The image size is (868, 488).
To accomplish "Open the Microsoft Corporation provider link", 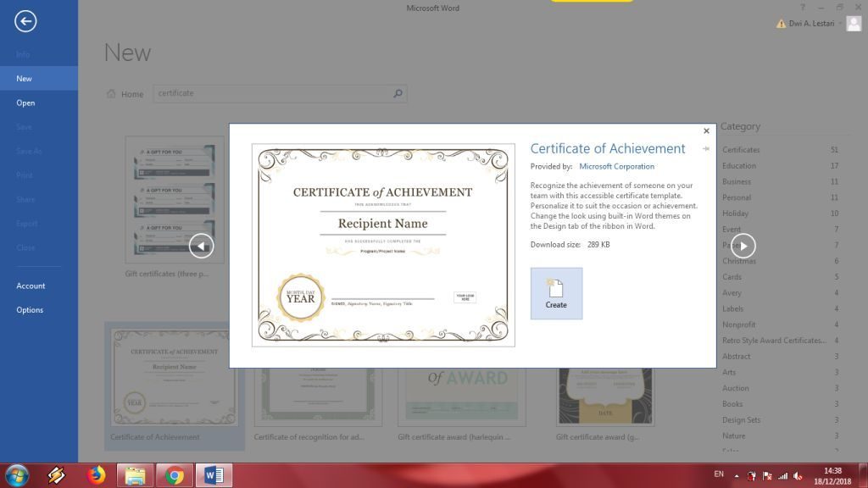I will point(617,167).
